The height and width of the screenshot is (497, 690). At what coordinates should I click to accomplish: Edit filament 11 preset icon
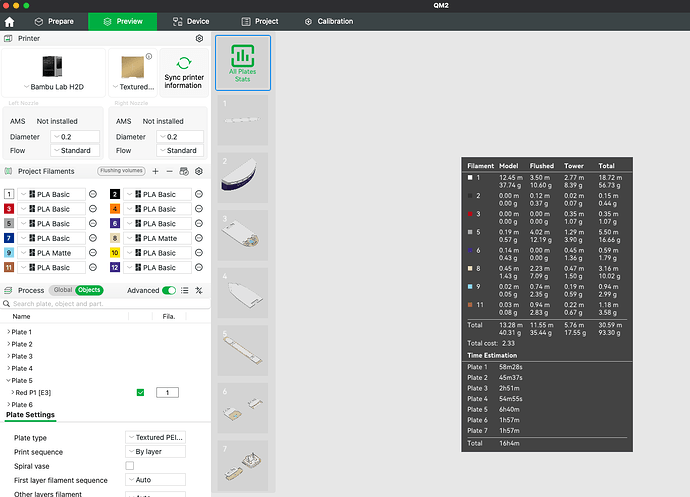point(93,267)
